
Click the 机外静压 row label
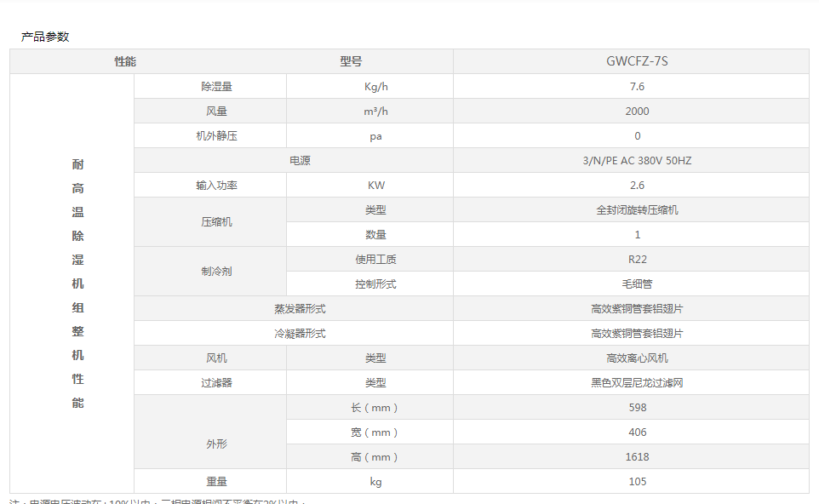pyautogui.click(x=216, y=135)
